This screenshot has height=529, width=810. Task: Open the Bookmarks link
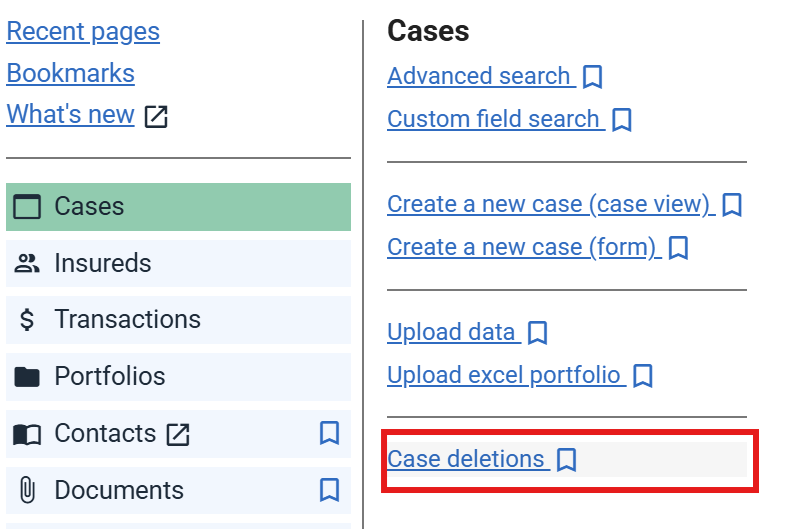70,73
